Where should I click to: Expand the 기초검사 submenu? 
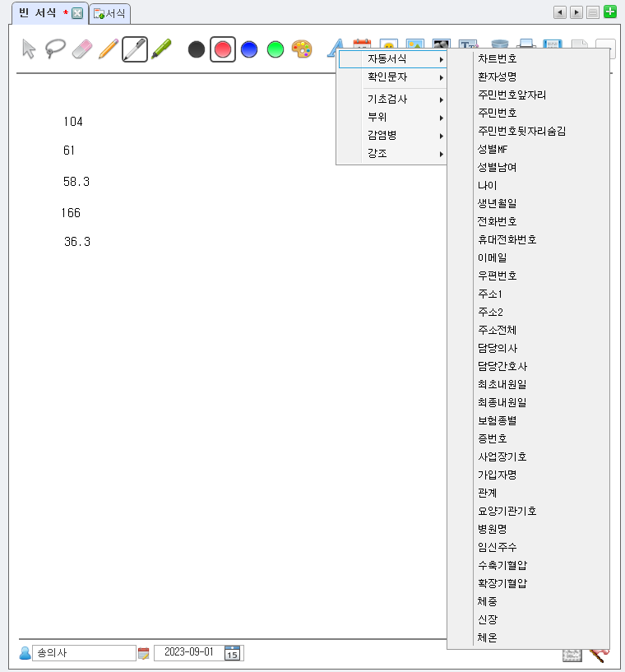point(392,99)
